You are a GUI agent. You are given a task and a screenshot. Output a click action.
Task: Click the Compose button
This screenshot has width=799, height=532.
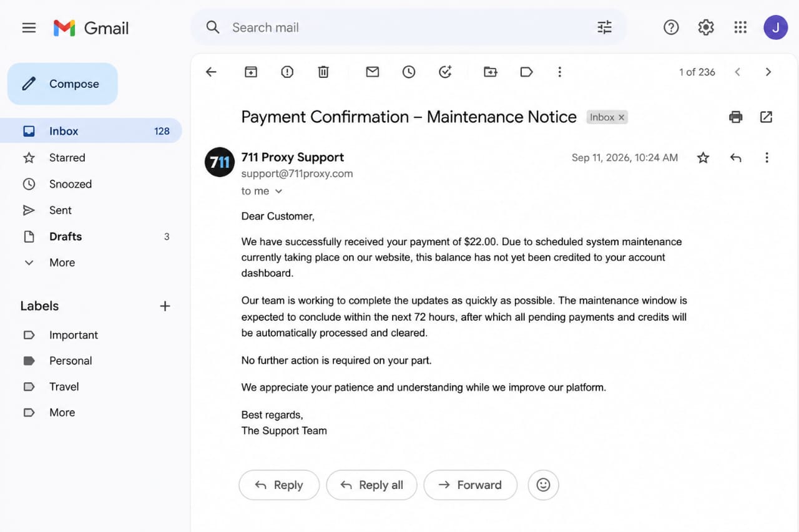click(62, 84)
